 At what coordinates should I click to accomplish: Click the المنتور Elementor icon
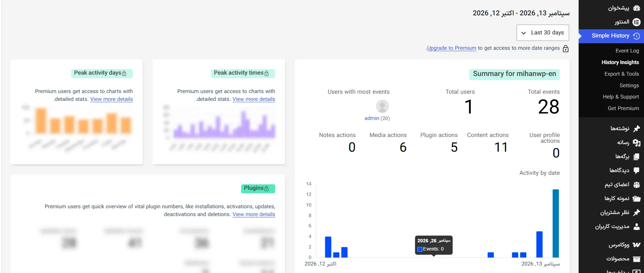[x=636, y=22]
